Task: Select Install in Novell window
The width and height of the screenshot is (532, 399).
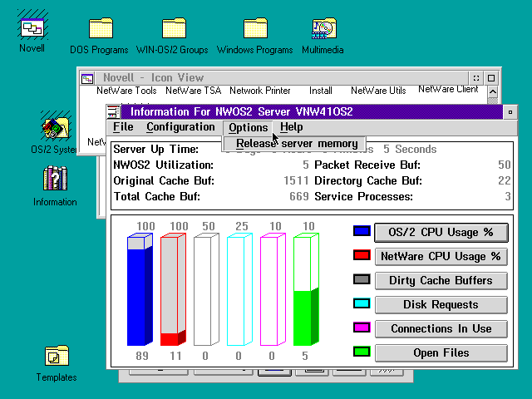Action: [x=321, y=91]
